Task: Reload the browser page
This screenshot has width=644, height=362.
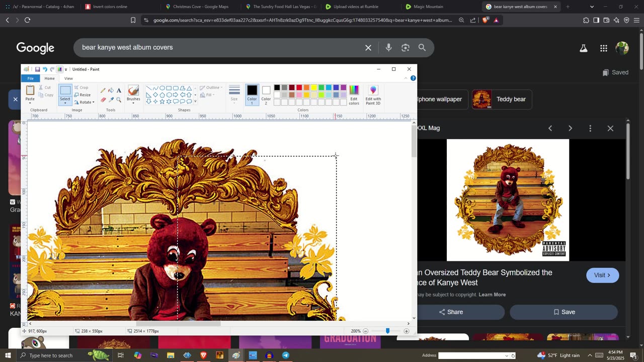Action: coord(27,20)
